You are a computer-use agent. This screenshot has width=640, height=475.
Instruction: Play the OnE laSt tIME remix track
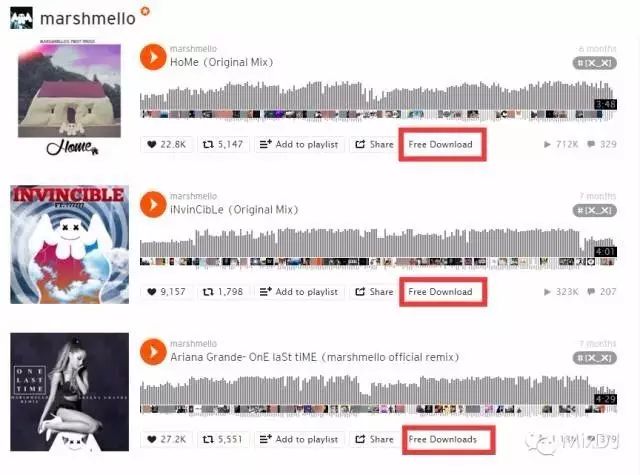coord(153,351)
